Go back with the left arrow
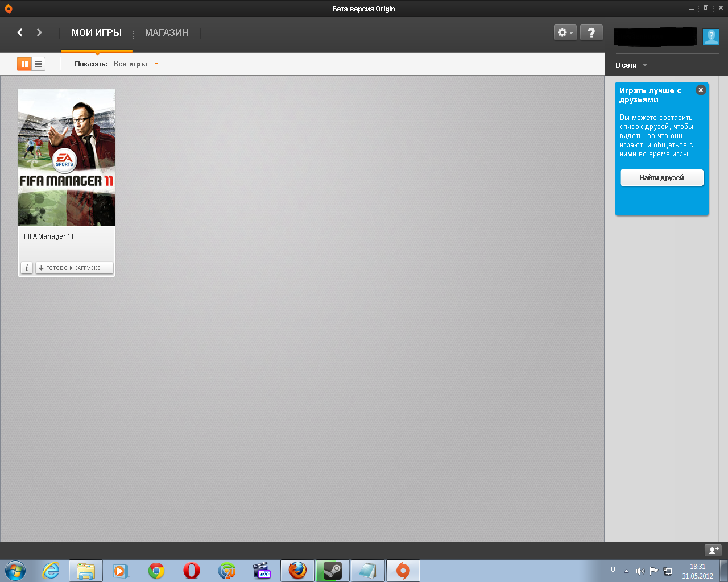 (x=20, y=32)
